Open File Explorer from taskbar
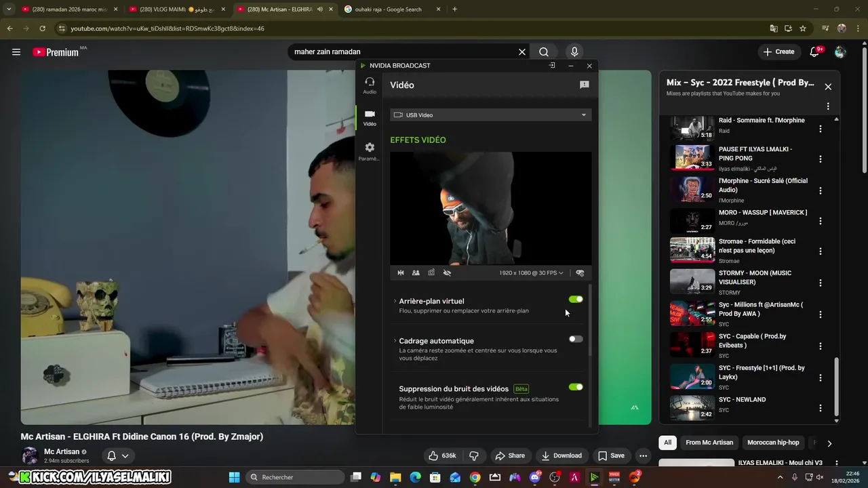 coord(395,477)
